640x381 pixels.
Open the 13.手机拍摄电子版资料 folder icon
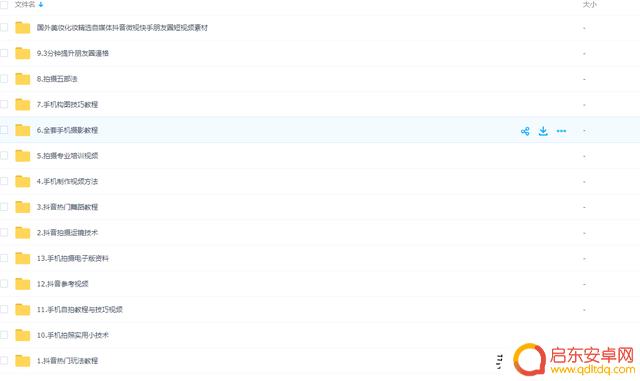pyautogui.click(x=23, y=258)
